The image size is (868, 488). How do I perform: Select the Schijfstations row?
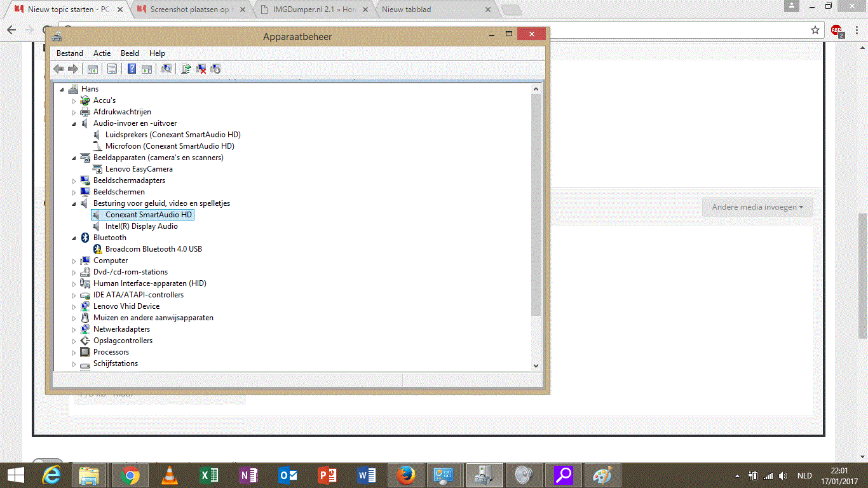(116, 363)
